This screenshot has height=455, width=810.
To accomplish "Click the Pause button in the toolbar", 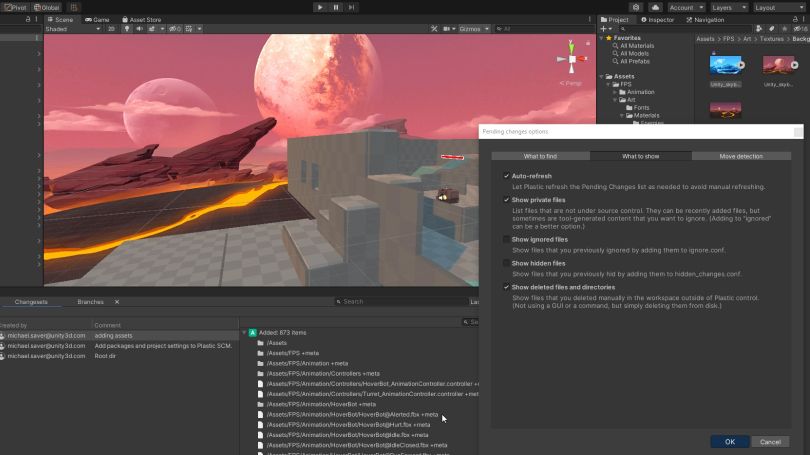I will coord(335,7).
